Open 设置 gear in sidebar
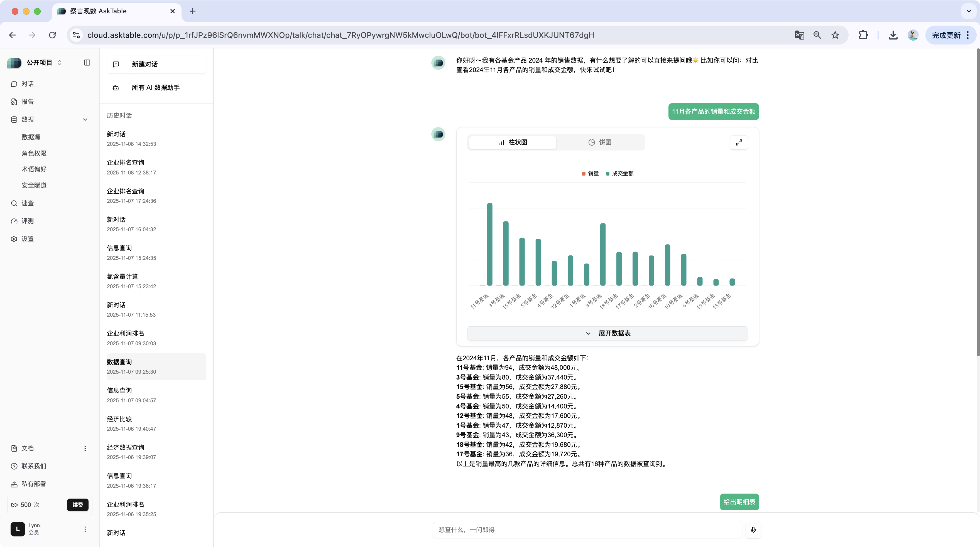The width and height of the screenshot is (980, 547). 14,239
